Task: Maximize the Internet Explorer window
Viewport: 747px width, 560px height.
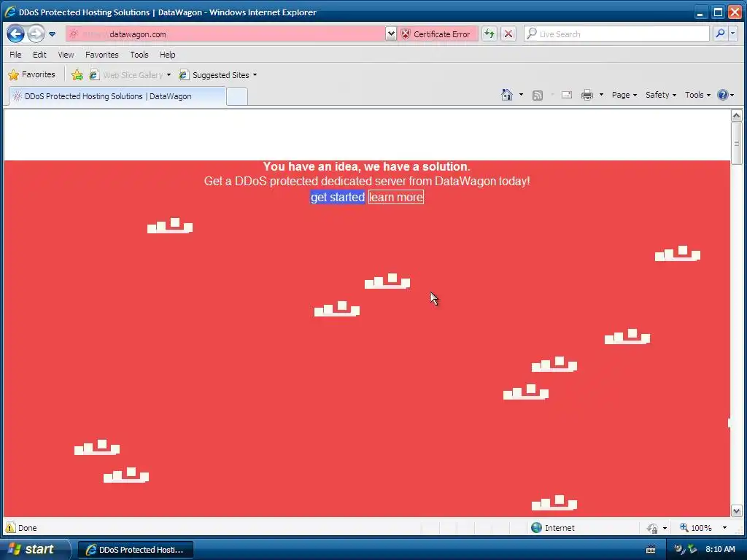Action: point(718,12)
